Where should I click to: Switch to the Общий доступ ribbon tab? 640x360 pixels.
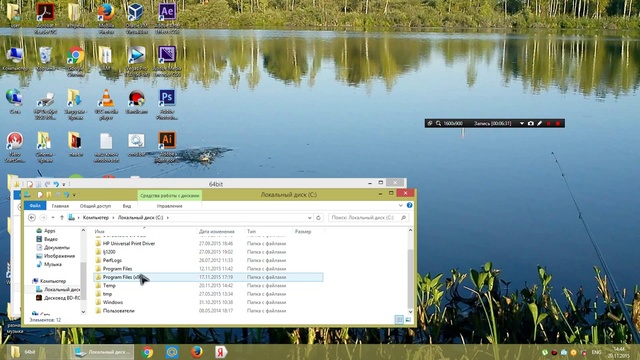pos(95,206)
